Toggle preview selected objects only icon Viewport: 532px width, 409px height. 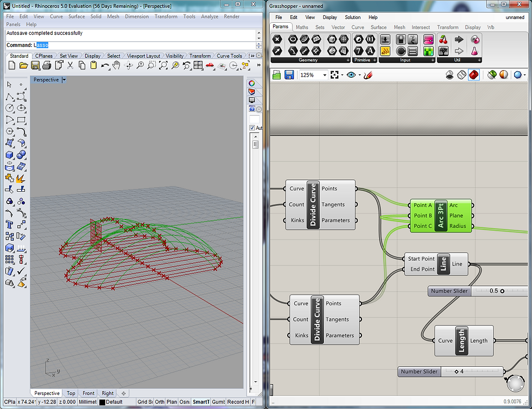(492, 74)
